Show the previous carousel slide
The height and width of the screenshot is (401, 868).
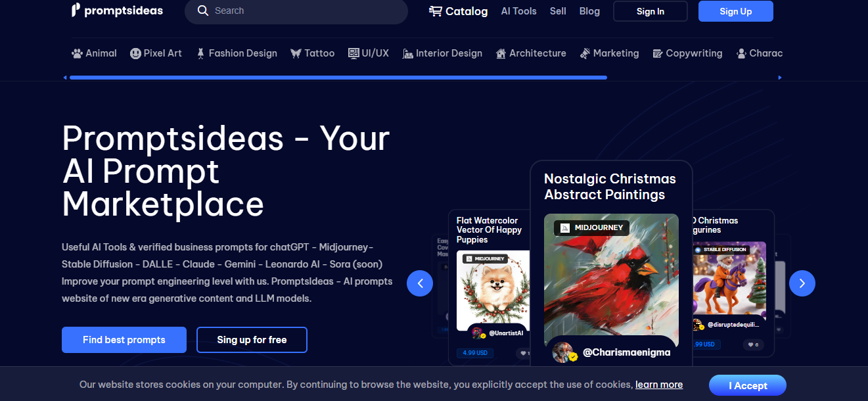pyautogui.click(x=420, y=283)
